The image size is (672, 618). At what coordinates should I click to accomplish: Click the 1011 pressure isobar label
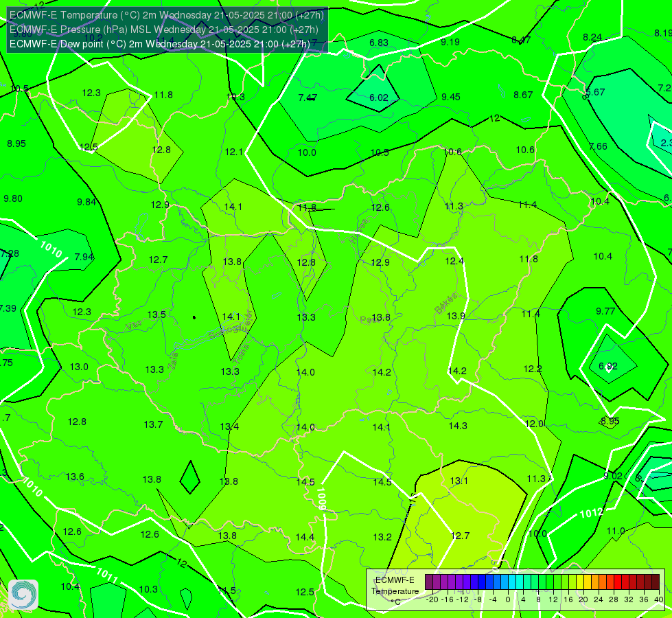(107, 575)
